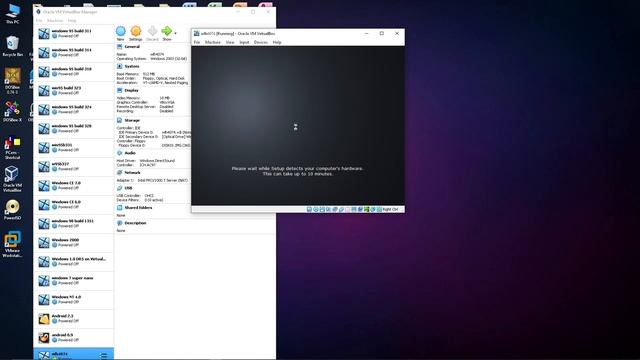The image size is (640, 360).
Task: Click the android machine icon below Android 2.3
Action: tap(44, 338)
